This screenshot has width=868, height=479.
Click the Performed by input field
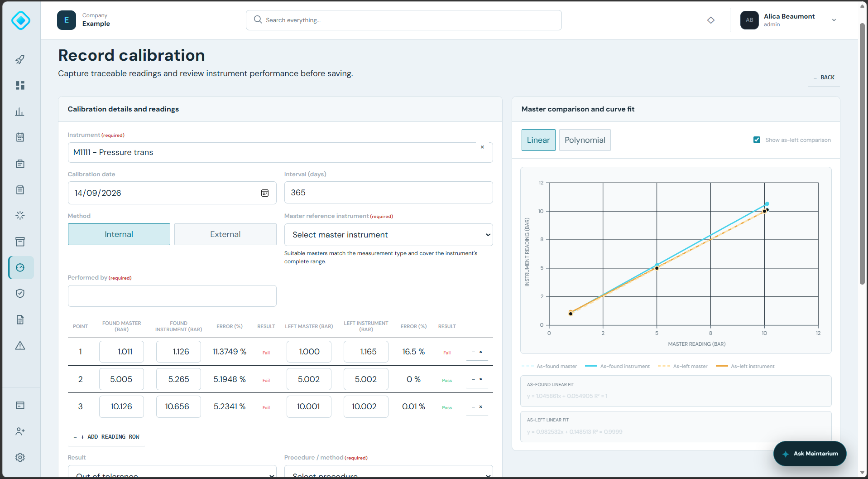pos(172,296)
